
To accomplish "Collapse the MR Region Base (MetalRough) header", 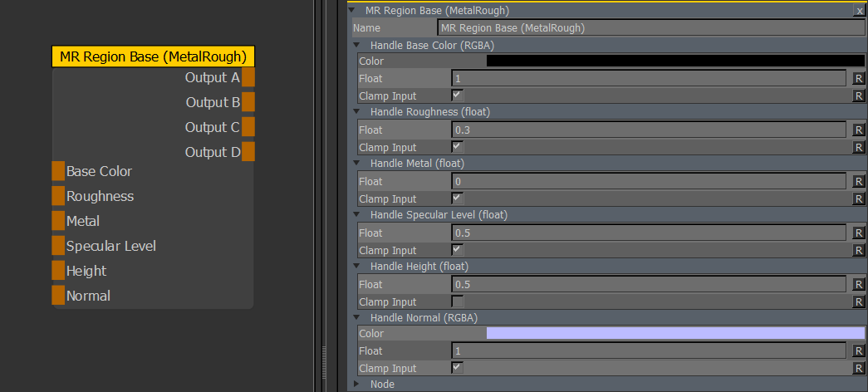I will 351,10.
